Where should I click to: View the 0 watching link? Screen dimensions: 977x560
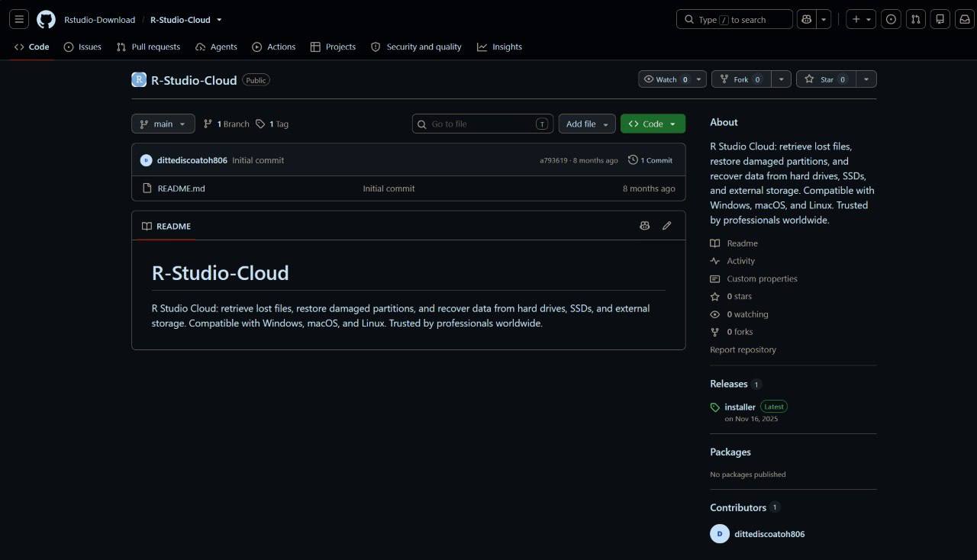pyautogui.click(x=740, y=314)
